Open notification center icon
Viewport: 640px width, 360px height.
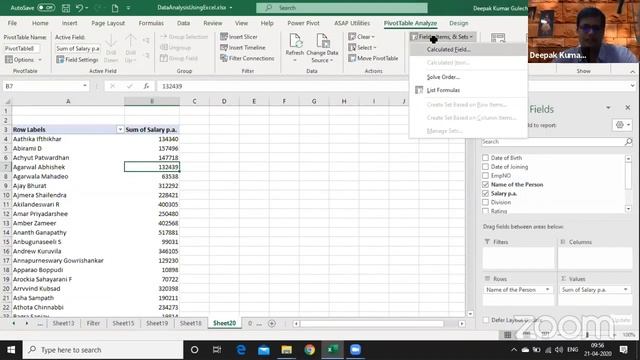click(x=623, y=350)
